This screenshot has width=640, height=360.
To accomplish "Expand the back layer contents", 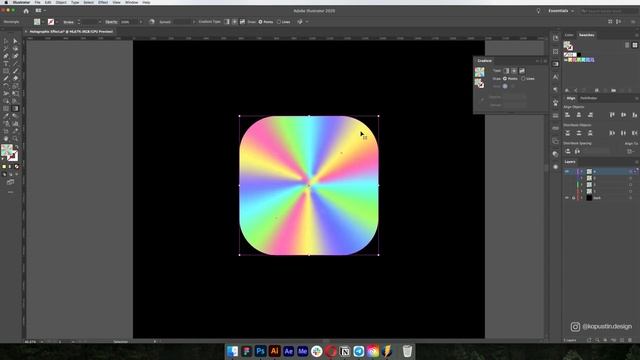I will (582, 198).
